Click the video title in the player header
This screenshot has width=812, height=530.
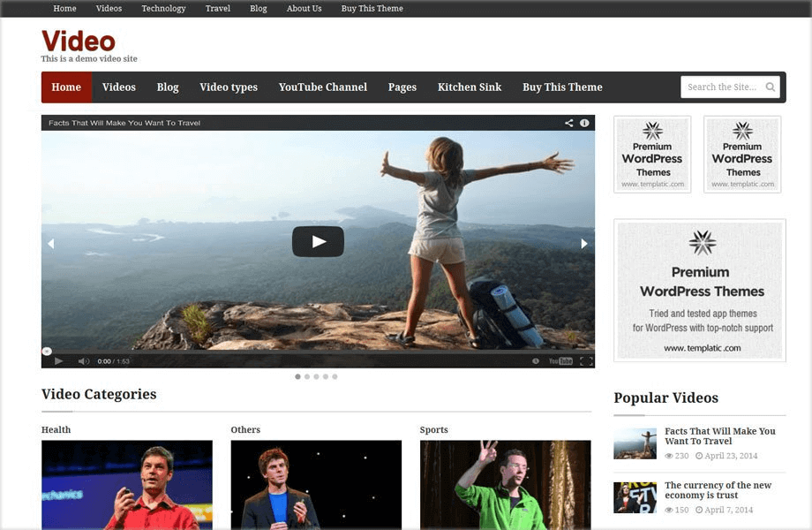124,123
